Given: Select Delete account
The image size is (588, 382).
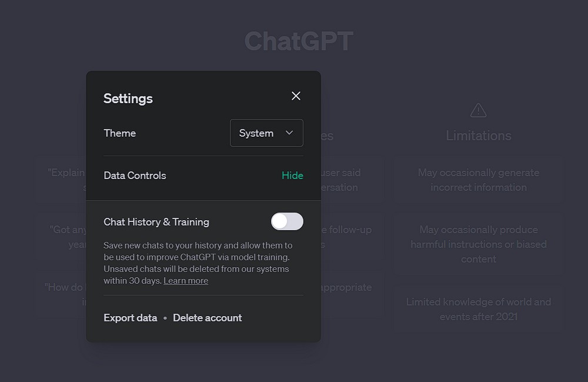Looking at the screenshot, I should [x=208, y=318].
